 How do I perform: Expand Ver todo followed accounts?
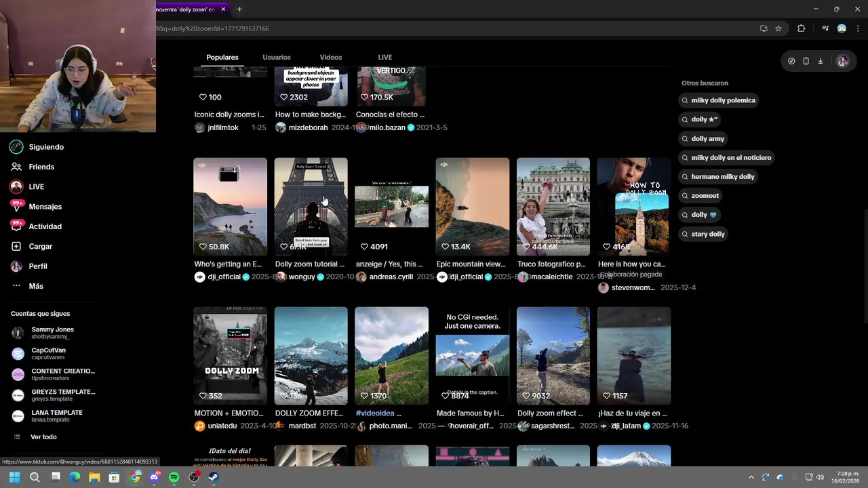[x=35, y=437]
